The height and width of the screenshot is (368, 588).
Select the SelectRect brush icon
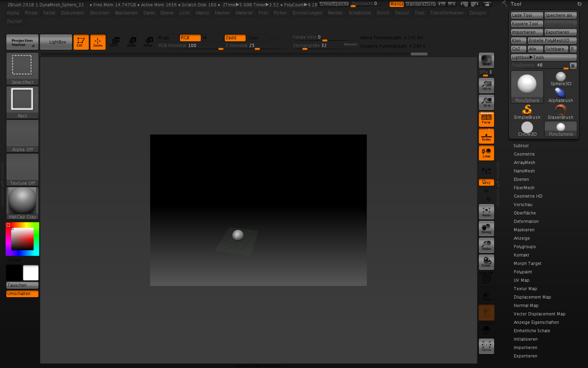point(22,69)
